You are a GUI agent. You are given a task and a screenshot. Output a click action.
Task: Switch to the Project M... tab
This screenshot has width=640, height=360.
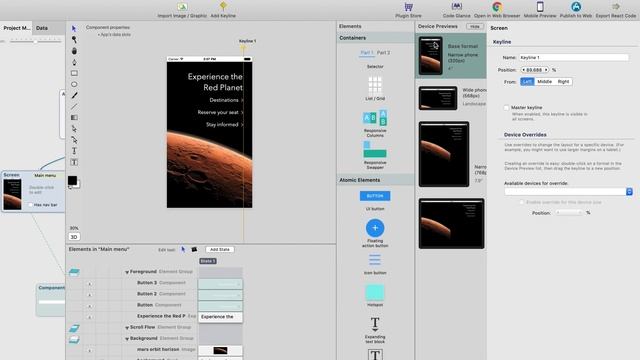point(16,28)
